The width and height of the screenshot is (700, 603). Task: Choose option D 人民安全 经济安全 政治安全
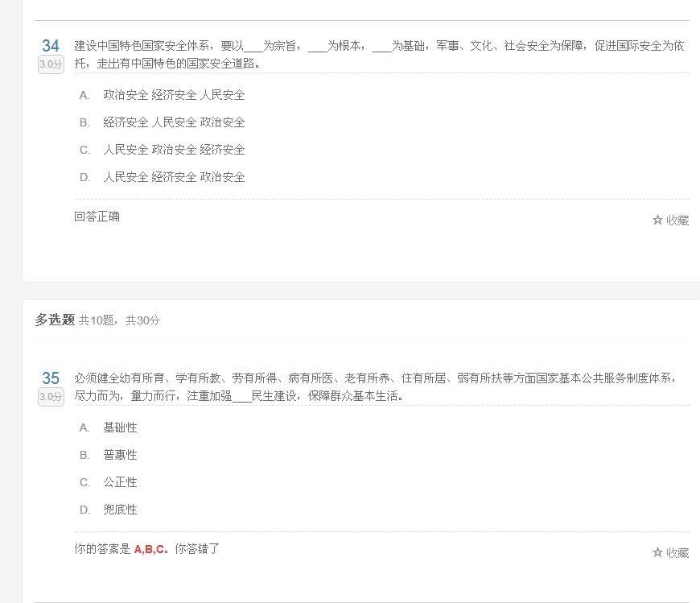tap(162, 177)
